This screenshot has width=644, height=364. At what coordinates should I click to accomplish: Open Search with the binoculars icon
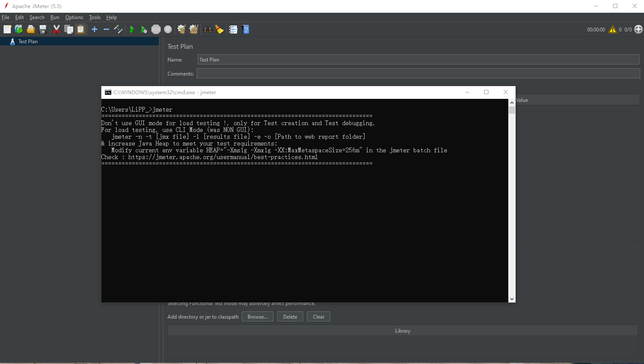click(x=208, y=29)
